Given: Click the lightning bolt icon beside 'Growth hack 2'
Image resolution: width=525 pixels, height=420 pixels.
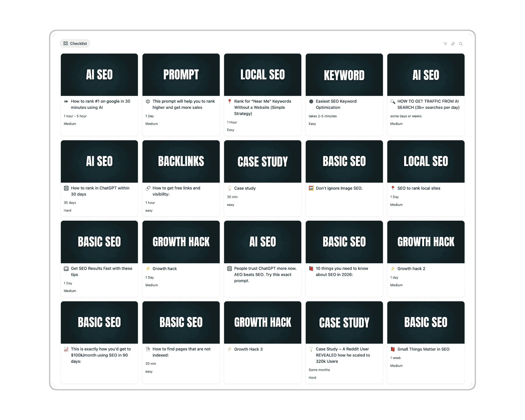Looking at the screenshot, I should [x=393, y=269].
